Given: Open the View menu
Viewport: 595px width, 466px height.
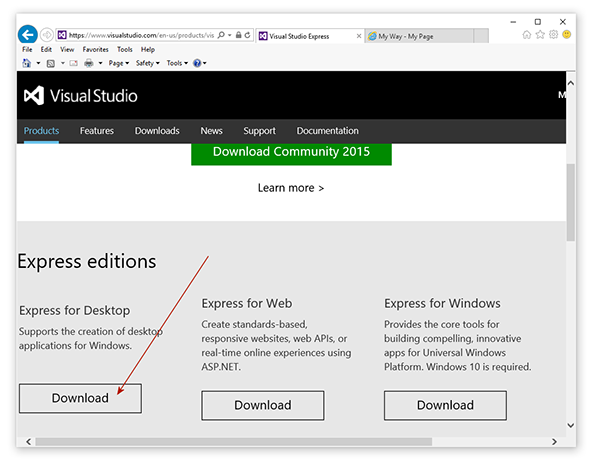Looking at the screenshot, I should pyautogui.click(x=67, y=49).
